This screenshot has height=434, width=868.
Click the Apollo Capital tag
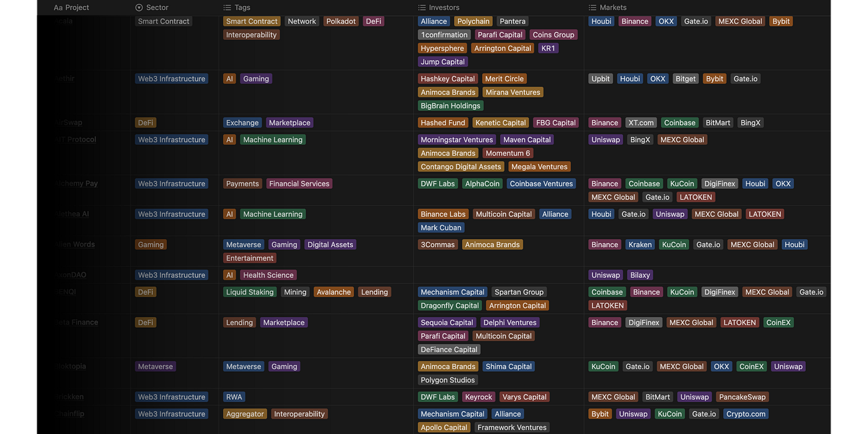click(444, 427)
